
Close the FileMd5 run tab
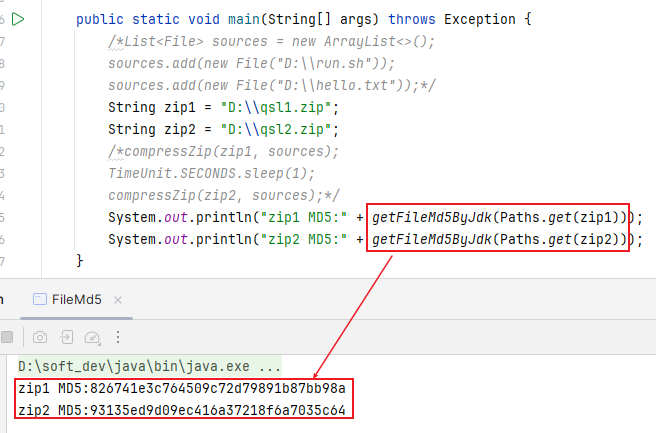(119, 300)
